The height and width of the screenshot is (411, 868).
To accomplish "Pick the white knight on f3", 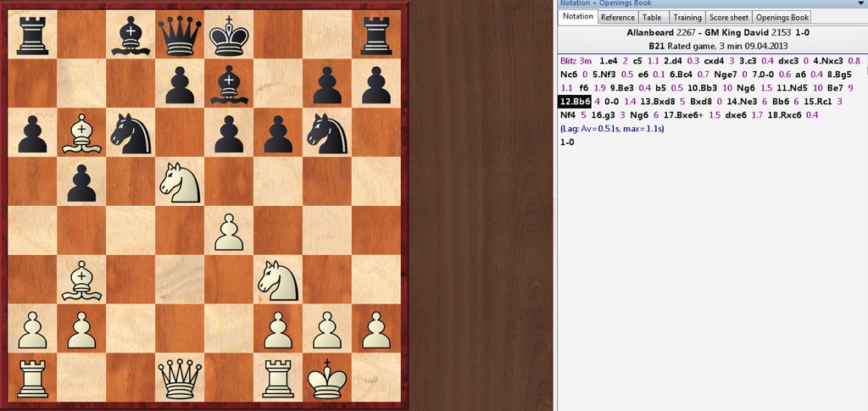I will click(x=277, y=280).
